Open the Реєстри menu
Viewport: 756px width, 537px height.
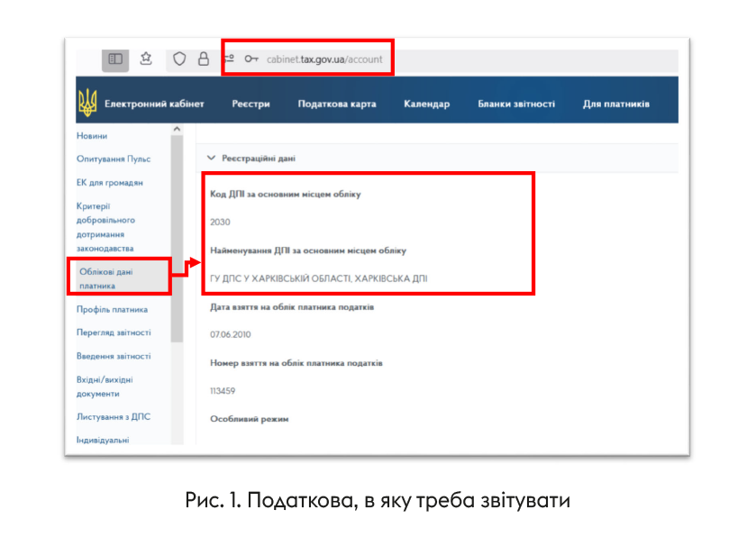pos(250,104)
